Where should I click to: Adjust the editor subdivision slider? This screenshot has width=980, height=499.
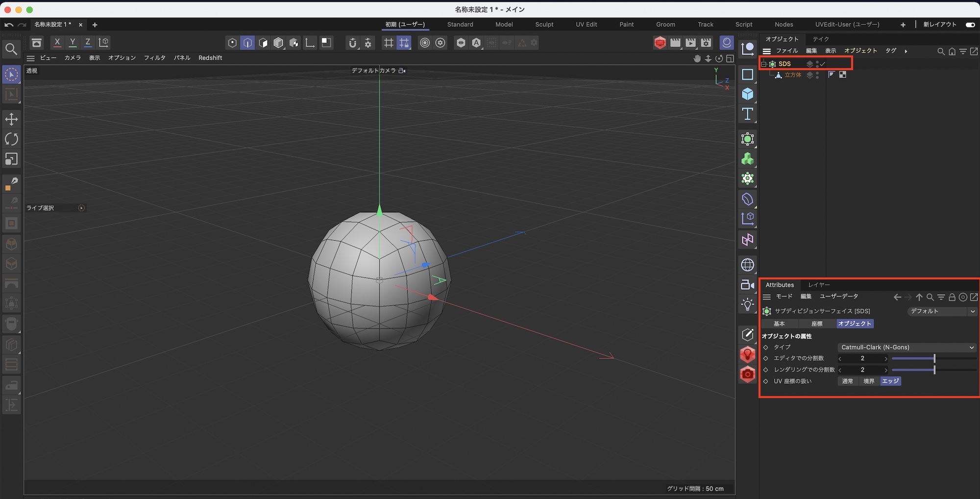pyautogui.click(x=934, y=358)
